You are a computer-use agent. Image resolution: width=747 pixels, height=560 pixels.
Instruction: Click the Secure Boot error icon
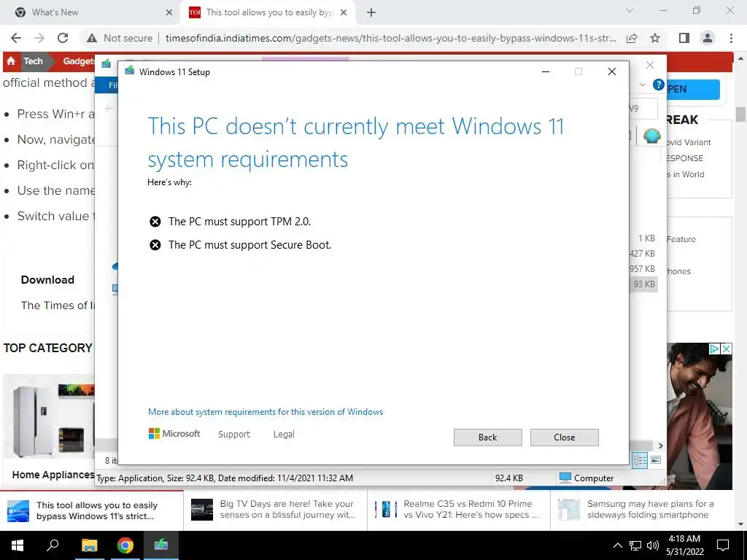coord(155,245)
